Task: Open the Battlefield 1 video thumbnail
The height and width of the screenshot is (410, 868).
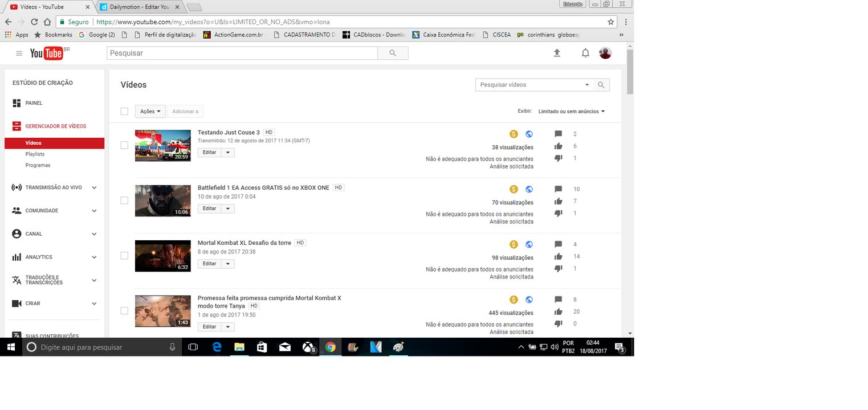Action: (x=163, y=200)
